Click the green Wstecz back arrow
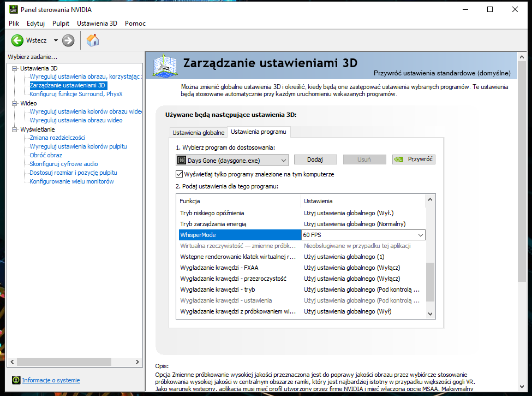 pos(17,40)
